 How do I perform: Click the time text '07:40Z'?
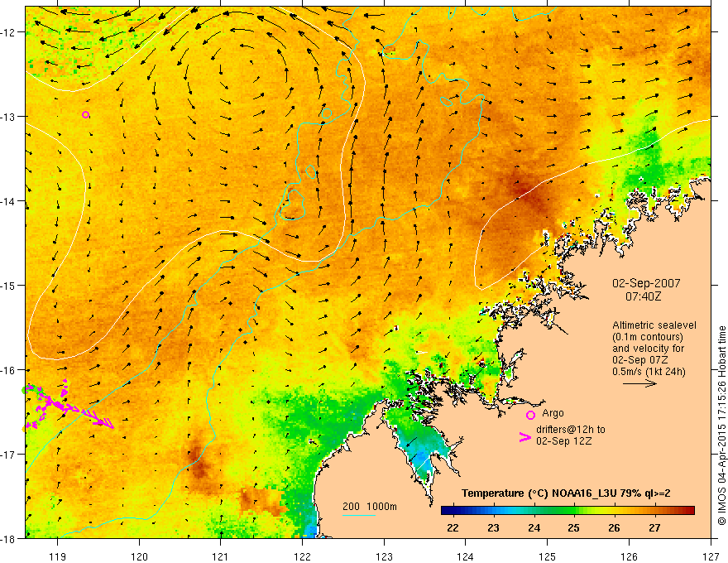(643, 296)
